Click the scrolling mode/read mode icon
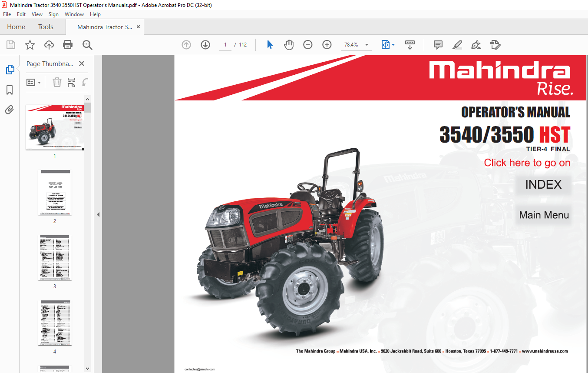This screenshot has height=373, width=588. (410, 45)
